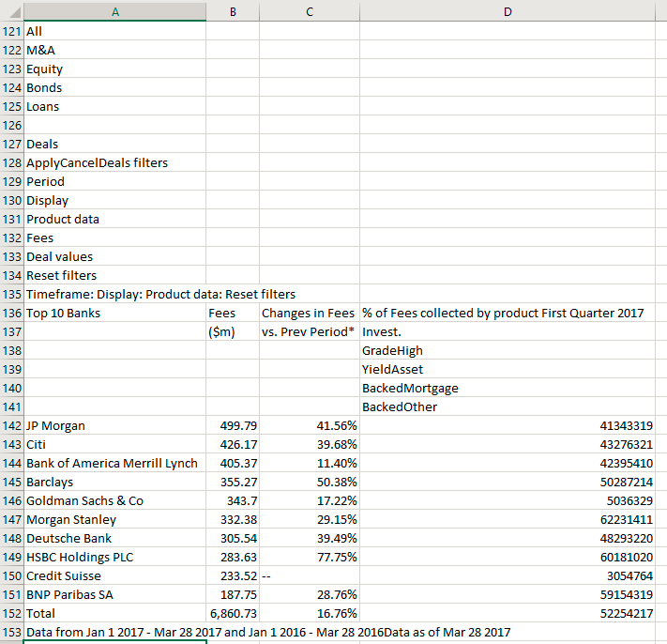Click Citi's change value 39.68%

(310, 444)
